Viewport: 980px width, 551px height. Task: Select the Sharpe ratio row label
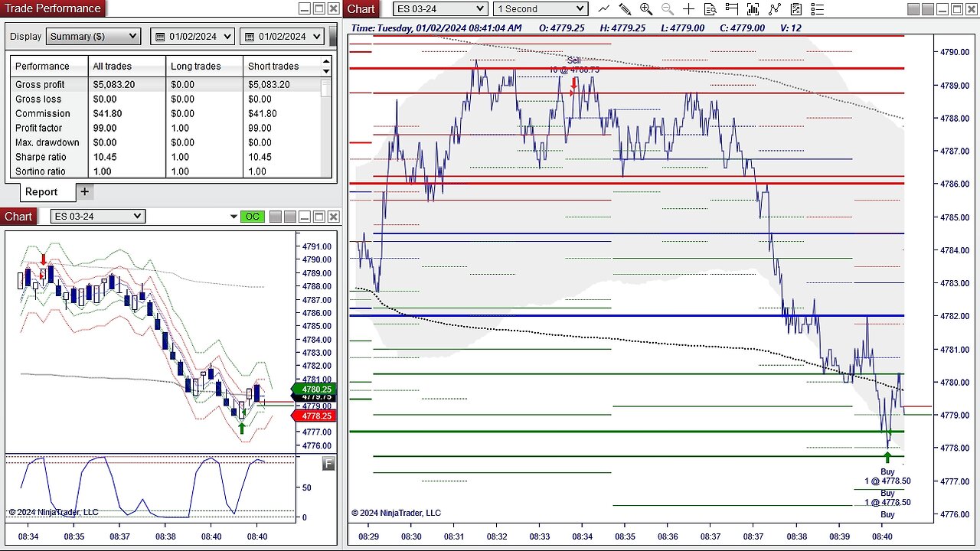[41, 158]
